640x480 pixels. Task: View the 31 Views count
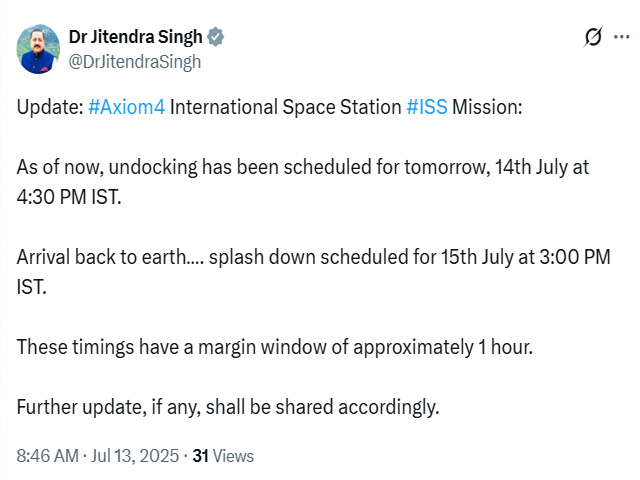click(x=223, y=456)
